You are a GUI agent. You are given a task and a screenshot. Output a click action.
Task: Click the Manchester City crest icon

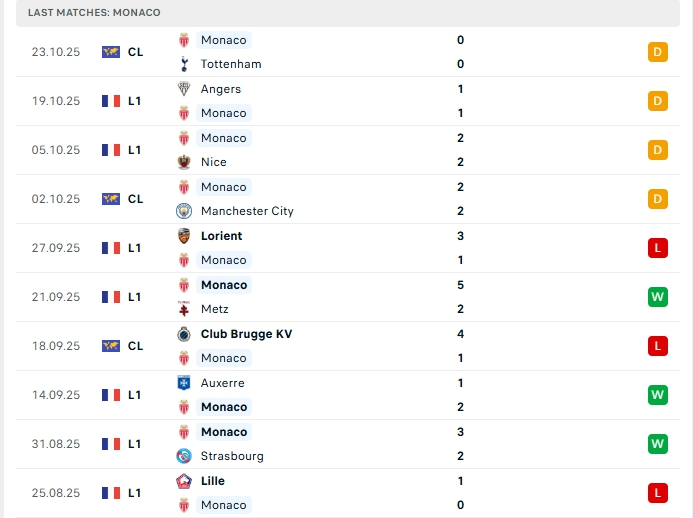tap(184, 211)
